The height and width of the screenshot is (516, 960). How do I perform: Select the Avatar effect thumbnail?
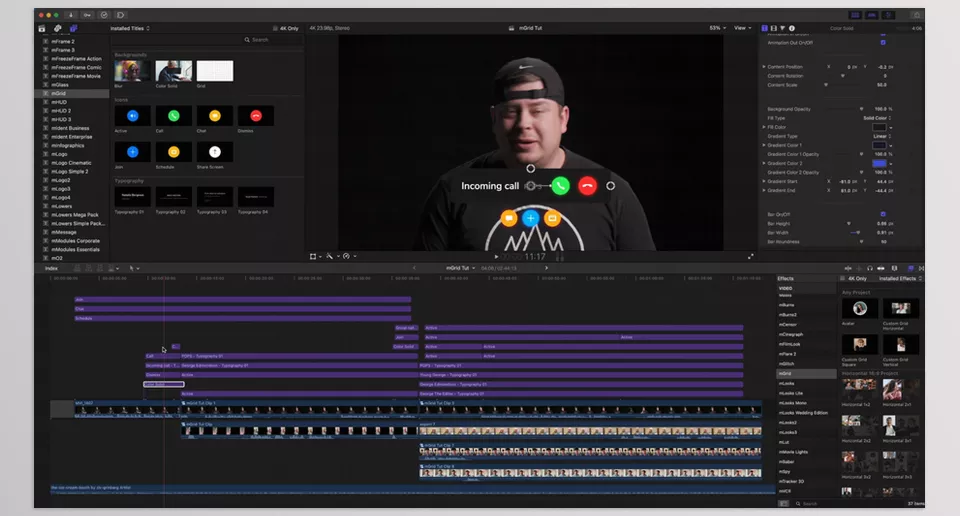tap(860, 308)
